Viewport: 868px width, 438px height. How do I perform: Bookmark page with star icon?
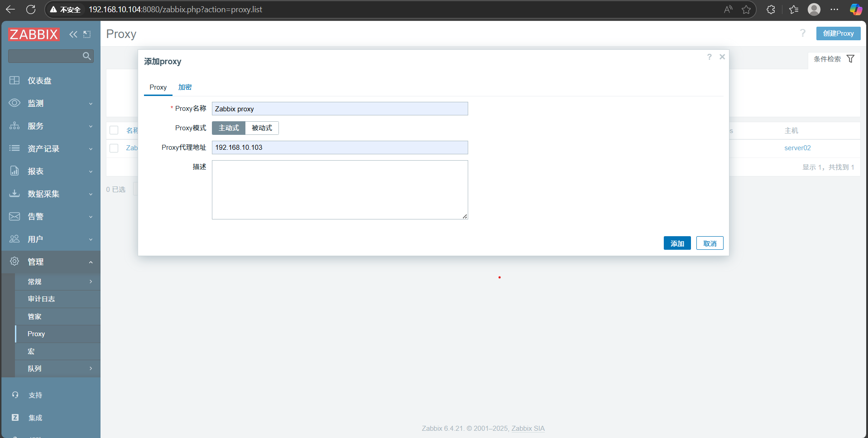pos(746,10)
